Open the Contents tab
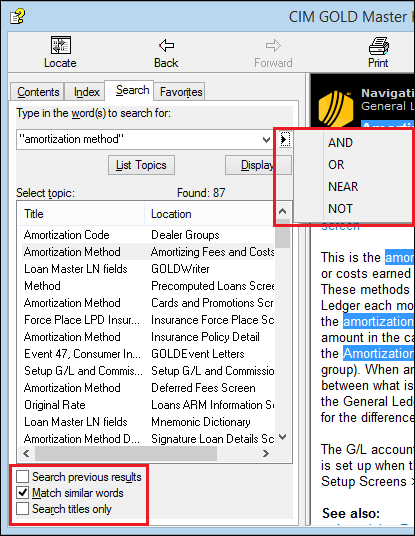Image resolution: width=415 pixels, height=536 pixels. coord(38,92)
